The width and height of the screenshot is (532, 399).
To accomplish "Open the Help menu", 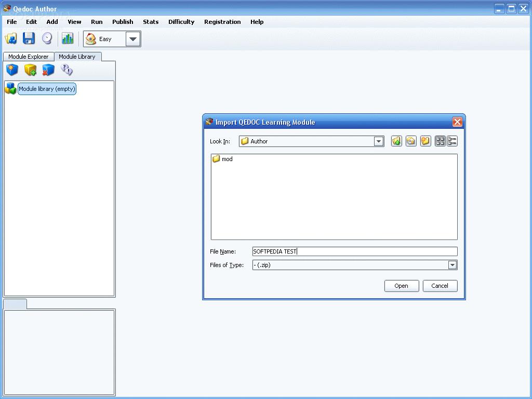I will coord(257,22).
